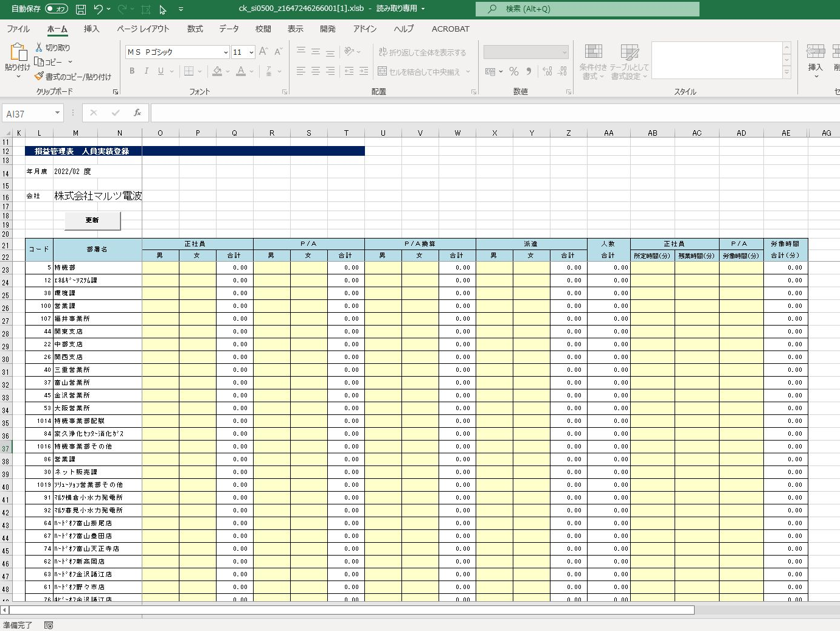Click the Cut (切り取り) scissors icon
The width and height of the screenshot is (840, 631).
39,47
